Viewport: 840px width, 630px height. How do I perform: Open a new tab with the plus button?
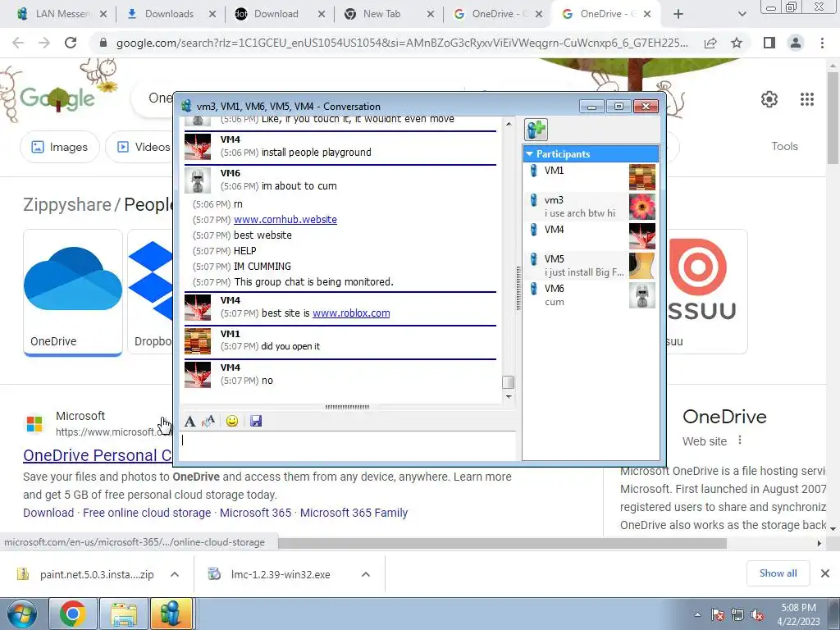click(x=678, y=14)
